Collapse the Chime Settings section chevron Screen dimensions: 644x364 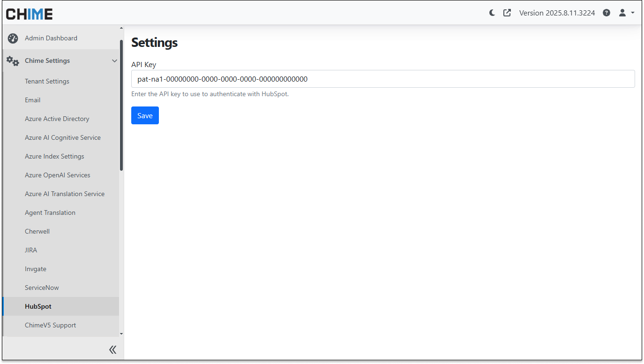pyautogui.click(x=114, y=61)
